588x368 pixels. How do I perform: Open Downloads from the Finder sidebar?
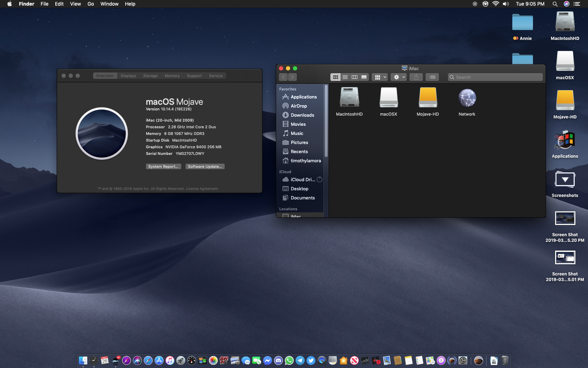click(x=300, y=115)
